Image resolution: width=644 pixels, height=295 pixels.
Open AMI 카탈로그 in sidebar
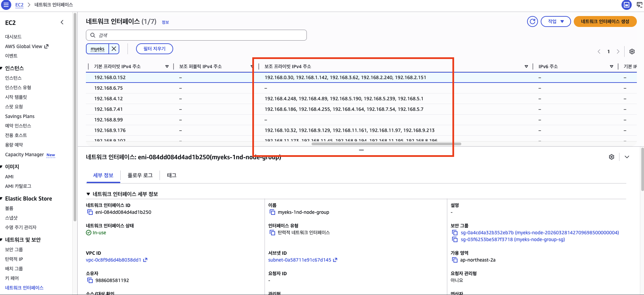point(18,186)
